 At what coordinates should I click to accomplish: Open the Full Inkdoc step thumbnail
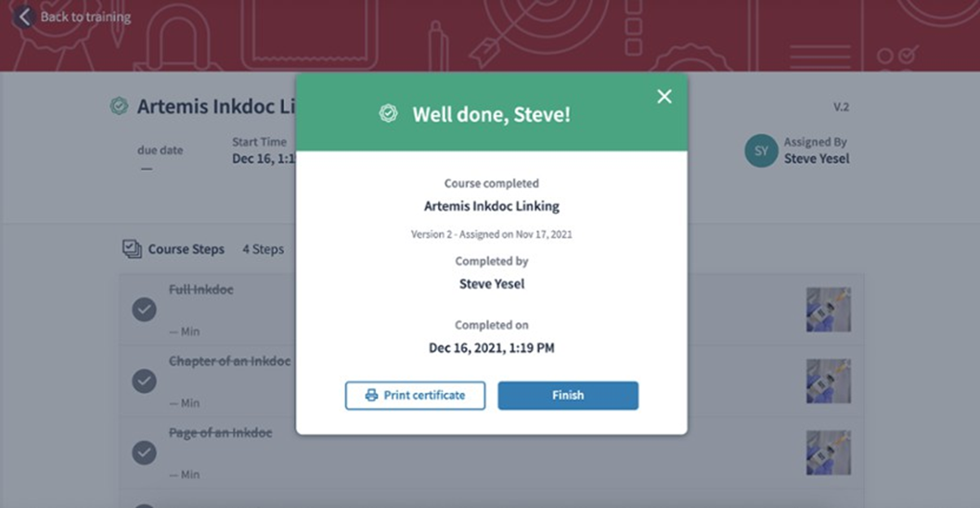[828, 309]
